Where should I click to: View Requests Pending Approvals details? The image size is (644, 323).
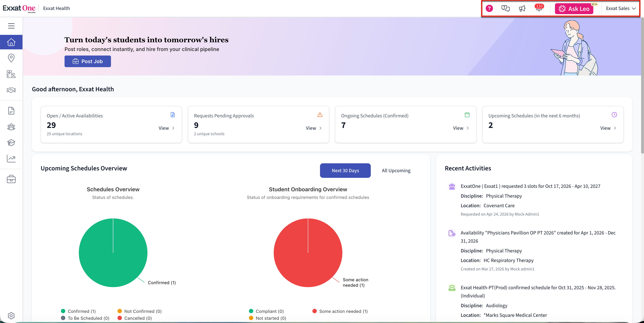313,128
